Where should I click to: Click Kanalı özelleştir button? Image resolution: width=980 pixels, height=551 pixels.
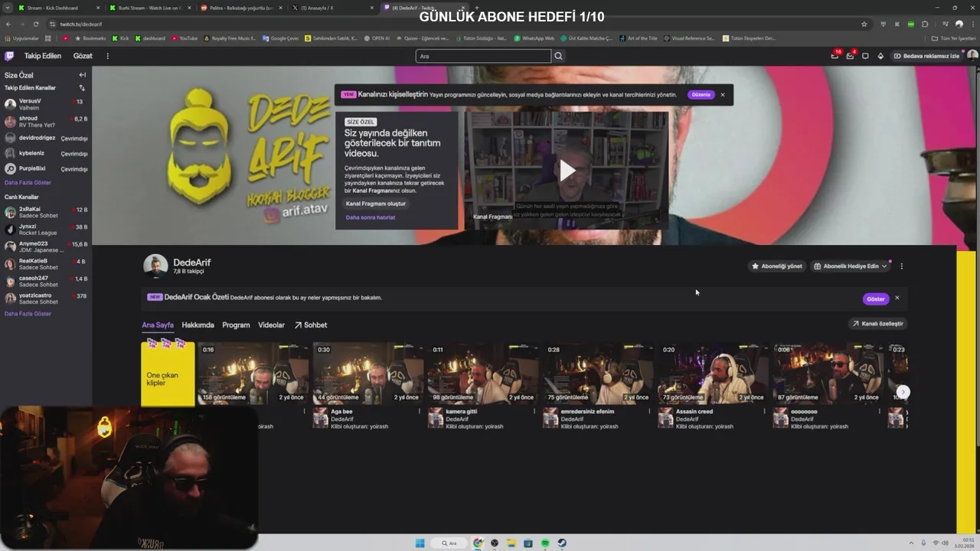click(877, 324)
